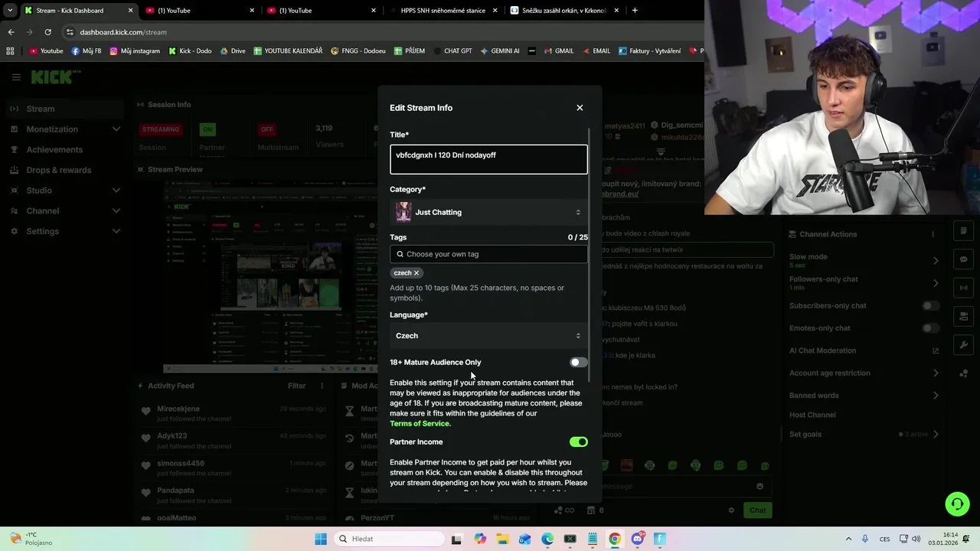Open the Kick hamburger menu

point(16,77)
